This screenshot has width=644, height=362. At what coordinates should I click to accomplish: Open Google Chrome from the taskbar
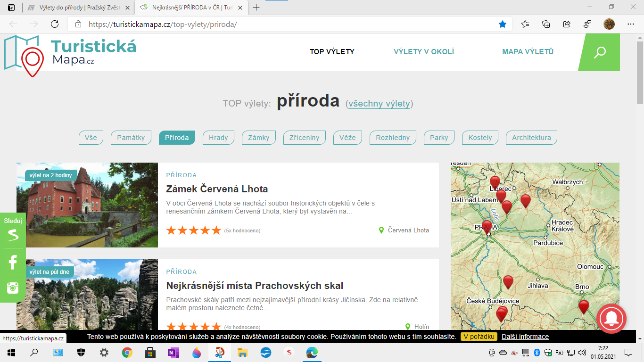pos(127,353)
